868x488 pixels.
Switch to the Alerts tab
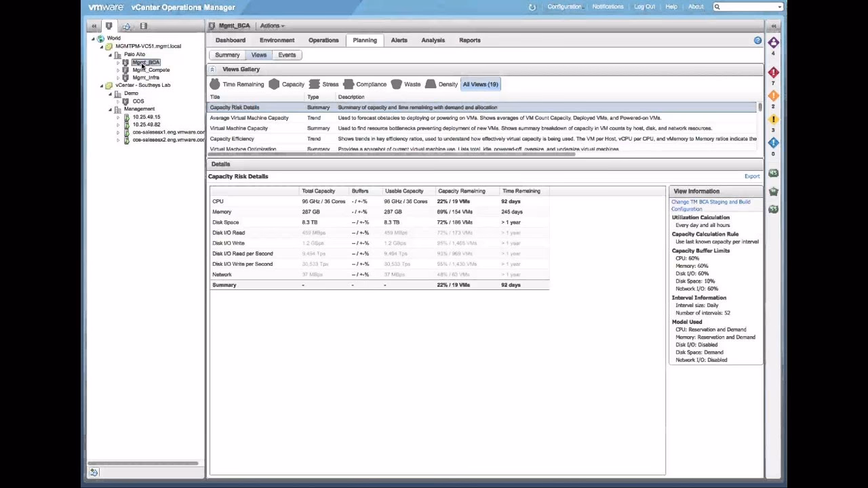399,40
